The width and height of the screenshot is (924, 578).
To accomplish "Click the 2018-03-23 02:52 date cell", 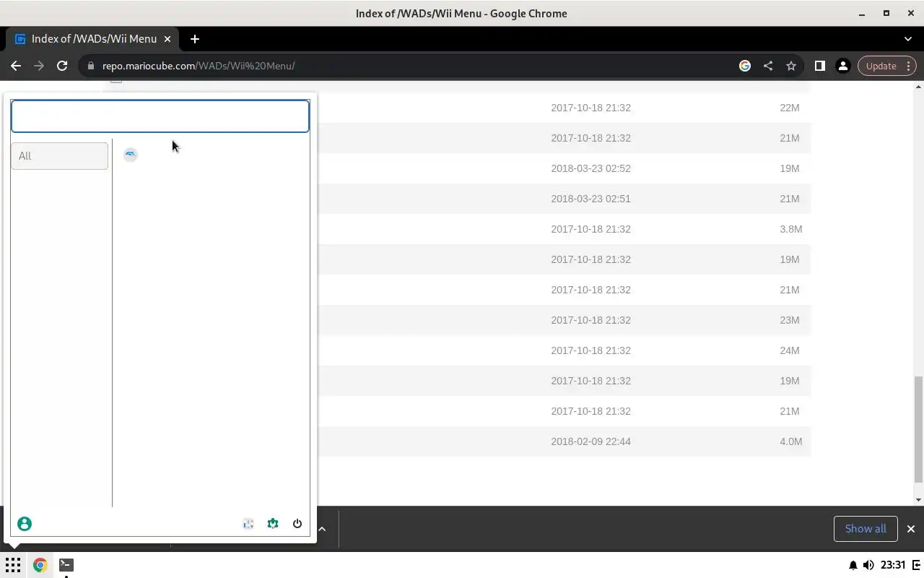I will [590, 168].
